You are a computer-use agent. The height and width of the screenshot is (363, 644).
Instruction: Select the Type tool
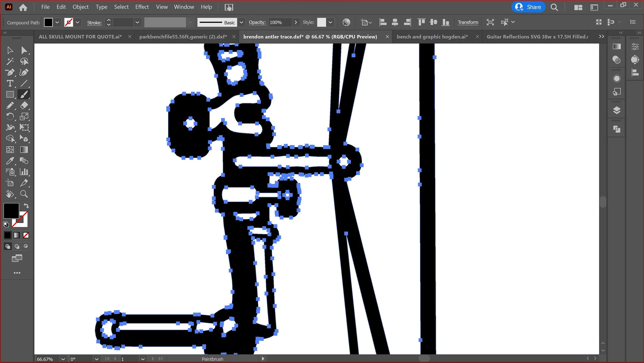pos(10,84)
